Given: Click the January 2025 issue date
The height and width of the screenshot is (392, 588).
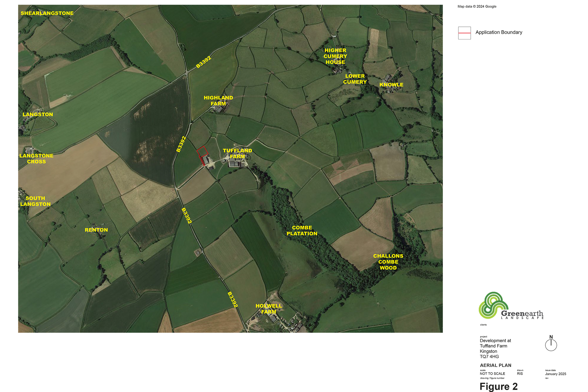Looking at the screenshot, I should pyautogui.click(x=555, y=374).
